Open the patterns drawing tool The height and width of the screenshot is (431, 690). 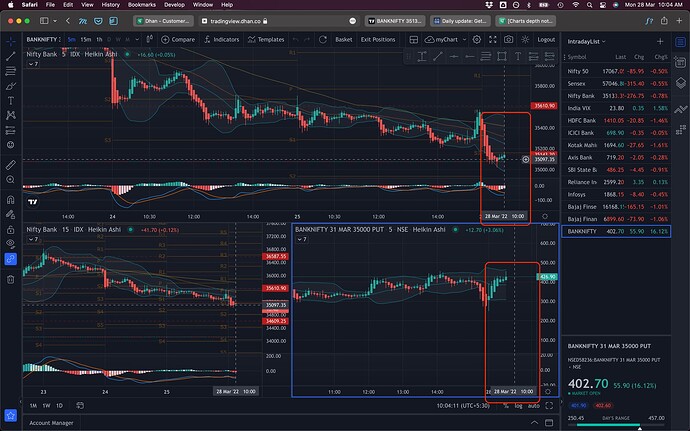point(11,115)
